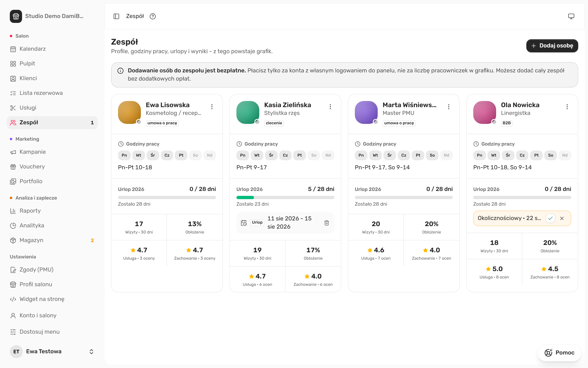Open Ewa Lisowska's three-dot menu
Viewport: 588px width, 368px height.
coord(212,107)
